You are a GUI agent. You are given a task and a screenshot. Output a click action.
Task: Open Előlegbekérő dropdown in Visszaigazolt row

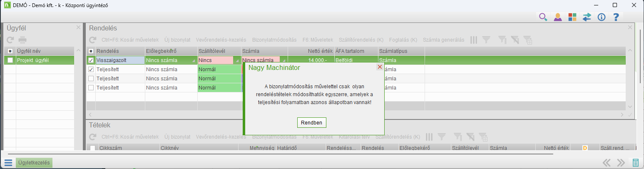click(194, 61)
